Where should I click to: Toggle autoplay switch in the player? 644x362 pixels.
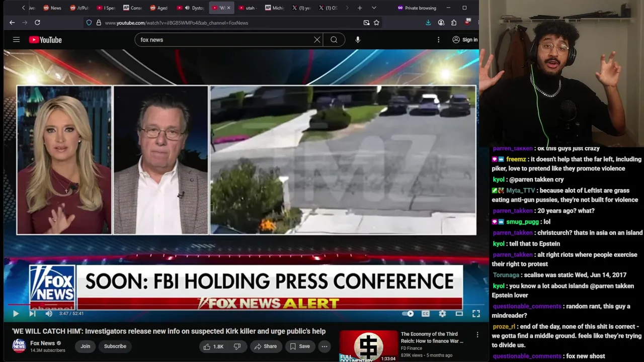(408, 314)
